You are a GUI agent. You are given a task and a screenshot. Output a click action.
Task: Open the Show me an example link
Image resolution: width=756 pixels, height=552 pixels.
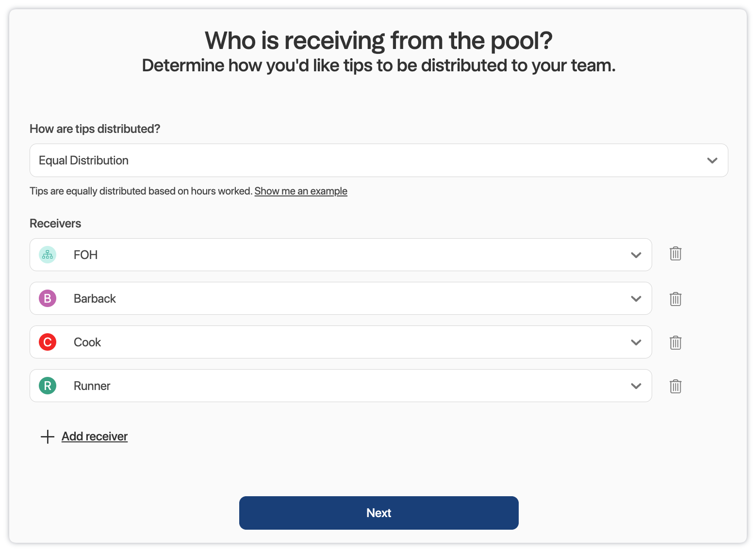click(x=301, y=191)
